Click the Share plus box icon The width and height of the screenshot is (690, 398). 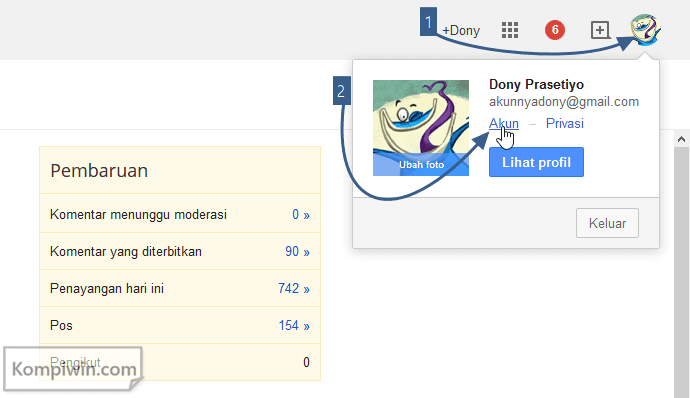600,30
